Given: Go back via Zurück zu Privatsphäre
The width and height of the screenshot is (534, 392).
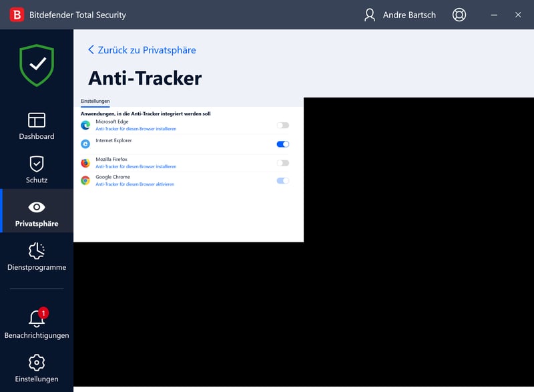Looking at the screenshot, I should [x=142, y=50].
